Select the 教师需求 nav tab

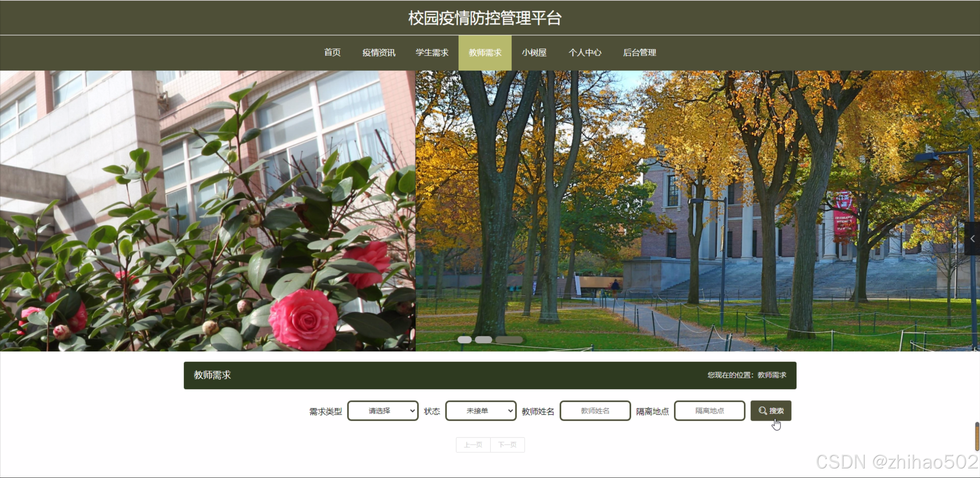click(x=485, y=52)
